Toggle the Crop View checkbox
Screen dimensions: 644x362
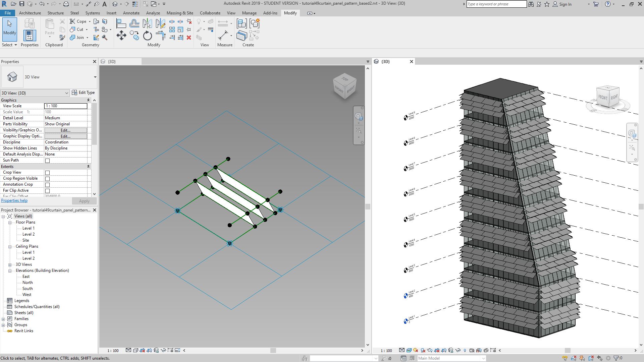pos(47,173)
